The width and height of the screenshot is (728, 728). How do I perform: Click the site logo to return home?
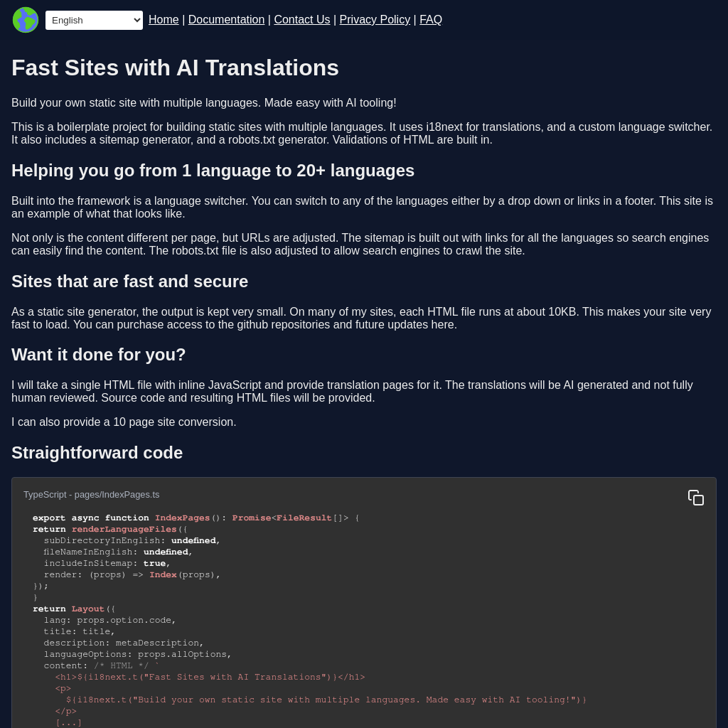26,20
